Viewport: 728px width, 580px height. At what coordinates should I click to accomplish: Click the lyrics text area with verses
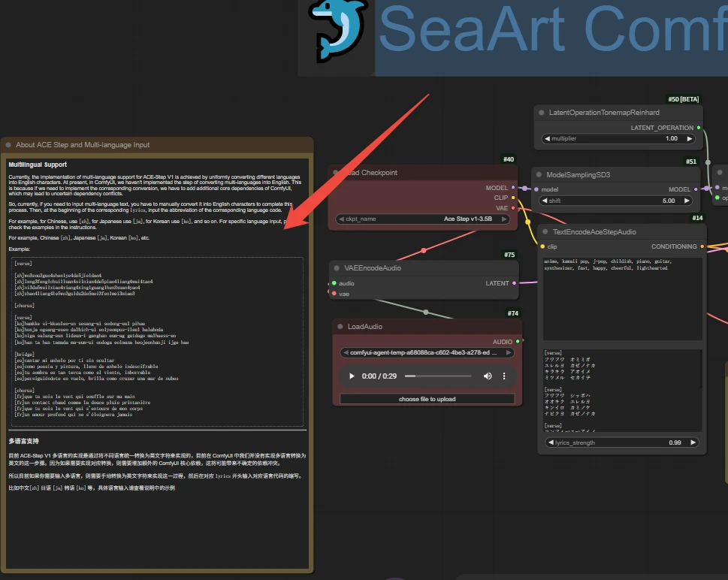622,391
